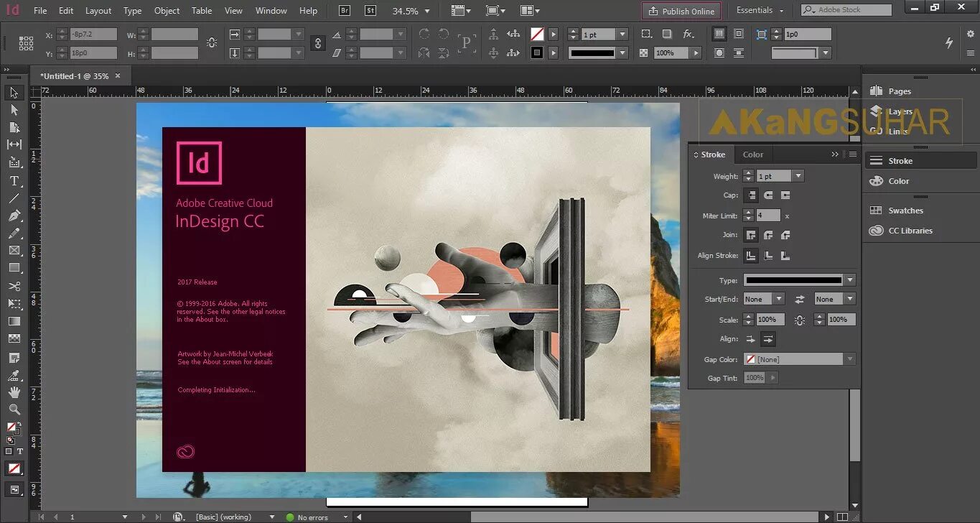Click the drop shadow icon
The height and width of the screenshot is (523, 980).
(667, 34)
